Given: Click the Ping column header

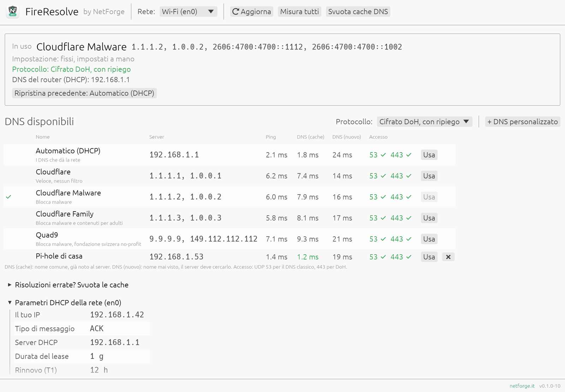Looking at the screenshot, I should tap(271, 137).
